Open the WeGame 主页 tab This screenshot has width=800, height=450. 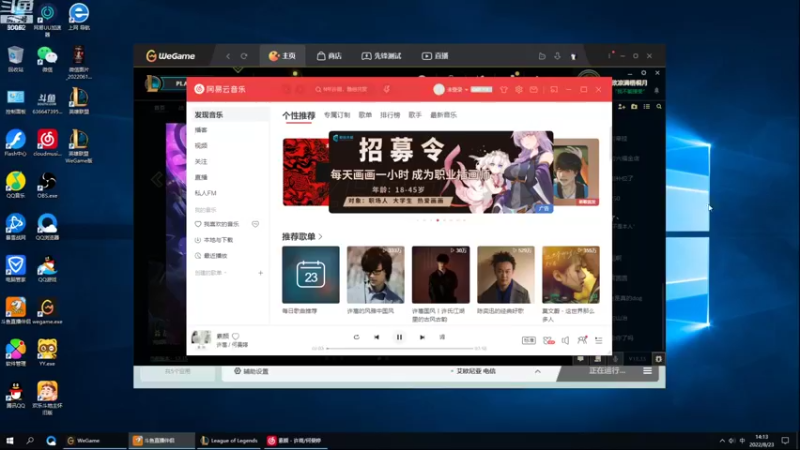pos(282,56)
